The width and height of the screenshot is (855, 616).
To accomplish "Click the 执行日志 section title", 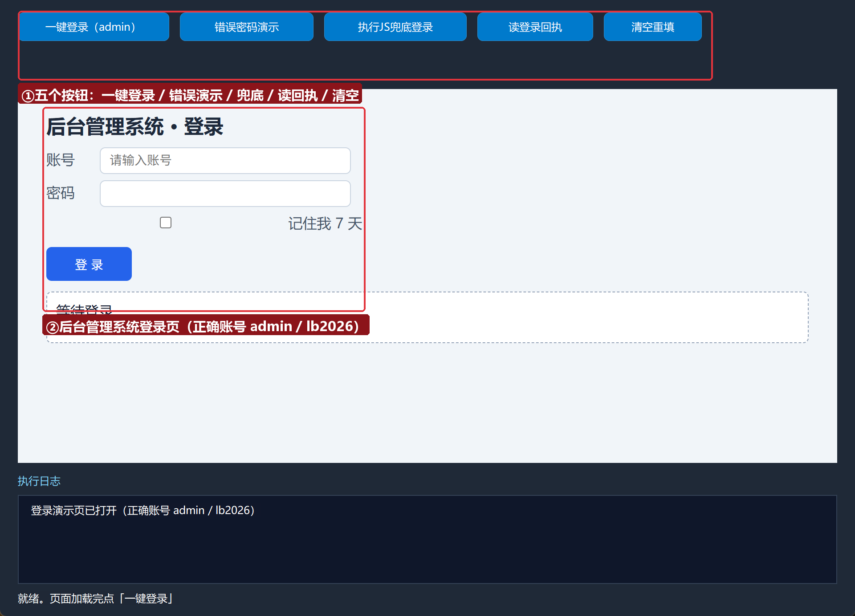I will [39, 481].
